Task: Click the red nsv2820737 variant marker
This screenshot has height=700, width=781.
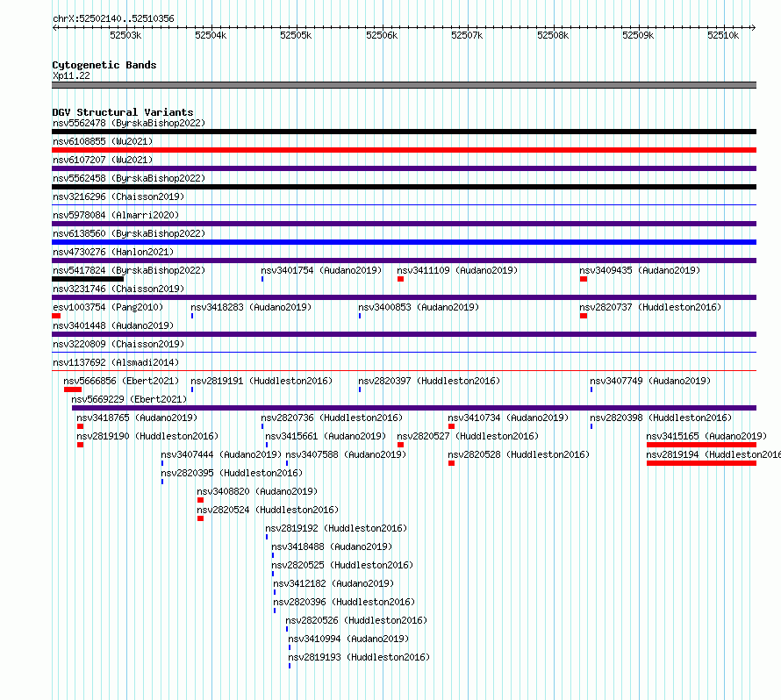Action: point(584,316)
